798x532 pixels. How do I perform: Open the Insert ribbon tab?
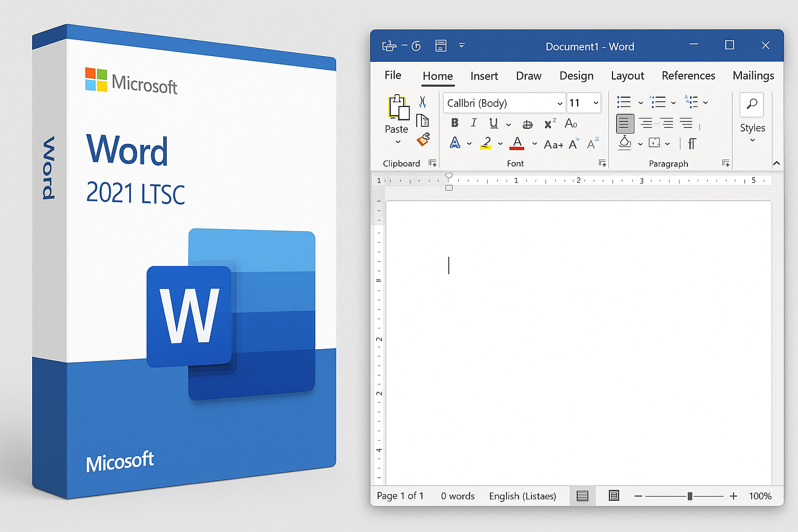(484, 76)
